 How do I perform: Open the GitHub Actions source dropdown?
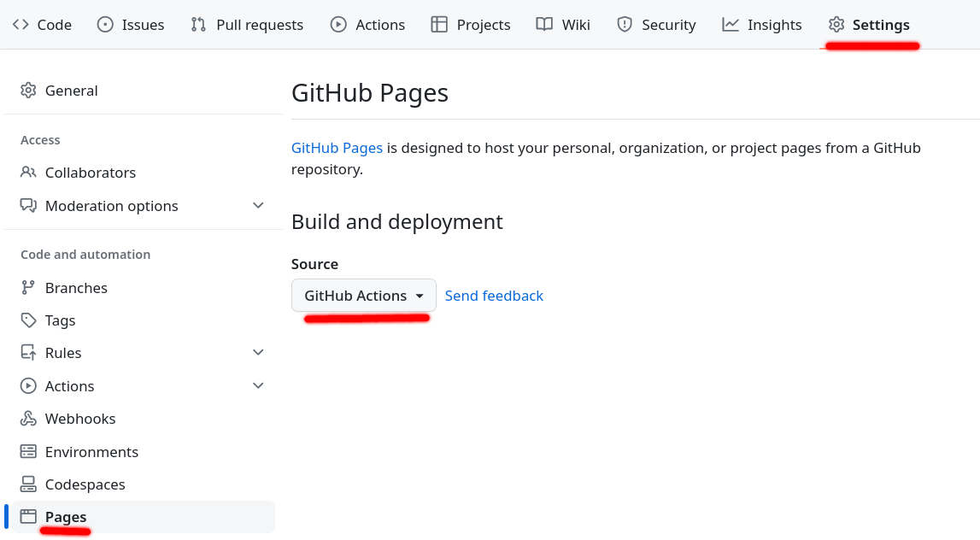pos(364,295)
